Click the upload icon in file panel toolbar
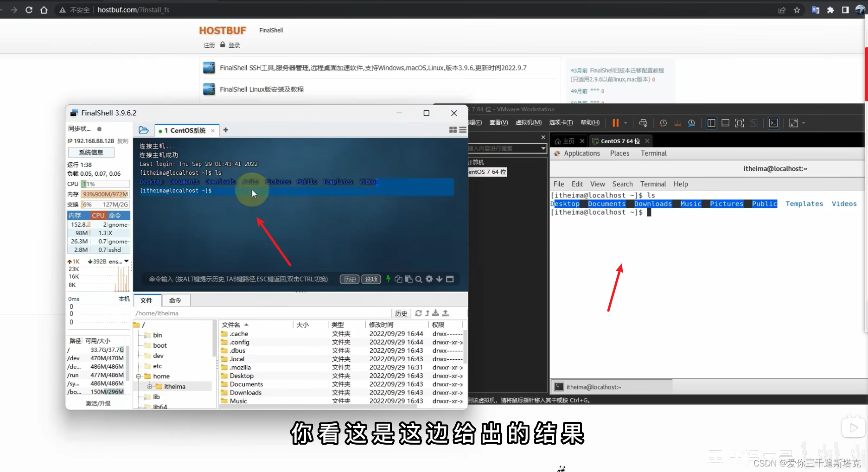 pyautogui.click(x=446, y=313)
